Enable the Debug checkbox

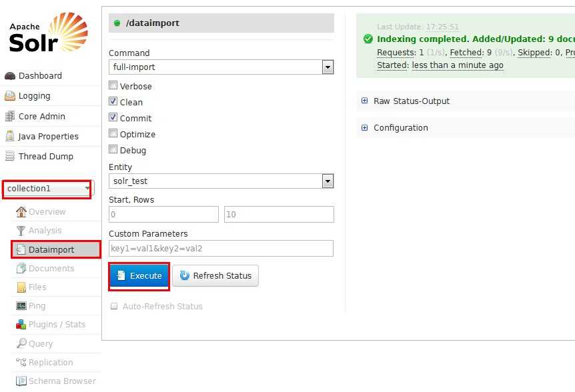click(x=113, y=149)
